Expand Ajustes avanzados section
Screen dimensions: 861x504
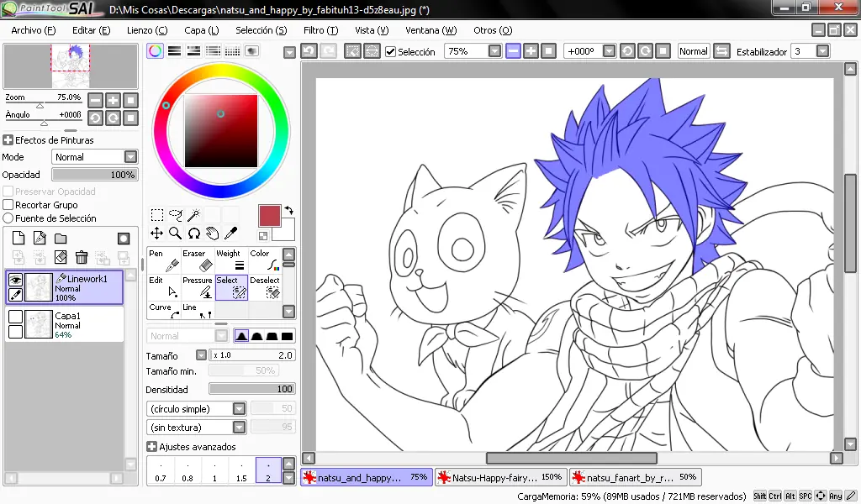tap(151, 446)
